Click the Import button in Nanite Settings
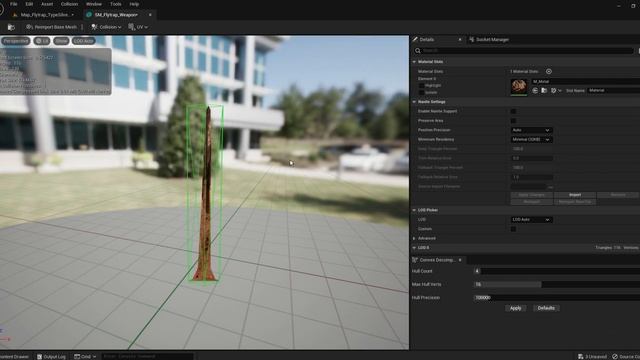 575,195
